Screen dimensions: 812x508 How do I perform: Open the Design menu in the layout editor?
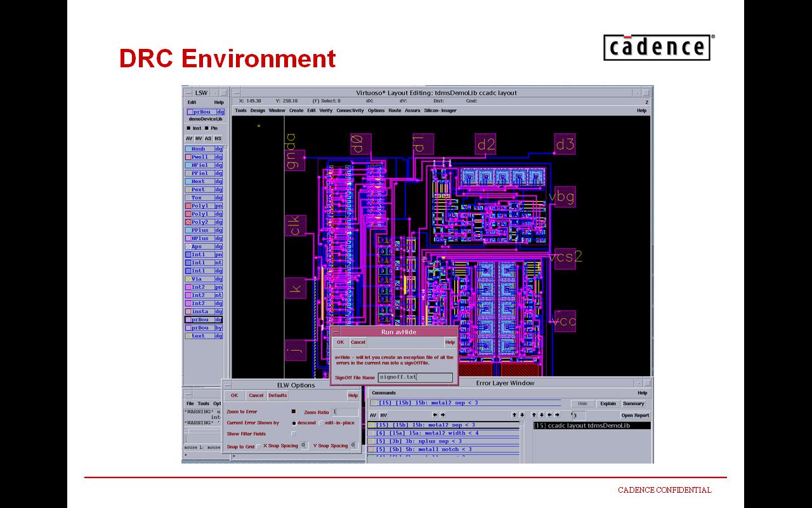tap(258, 110)
